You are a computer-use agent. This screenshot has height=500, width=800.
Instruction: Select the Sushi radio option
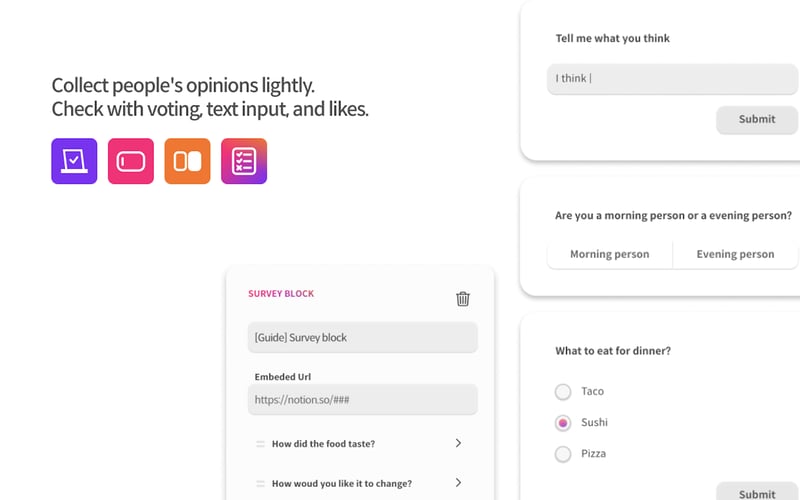pos(563,423)
